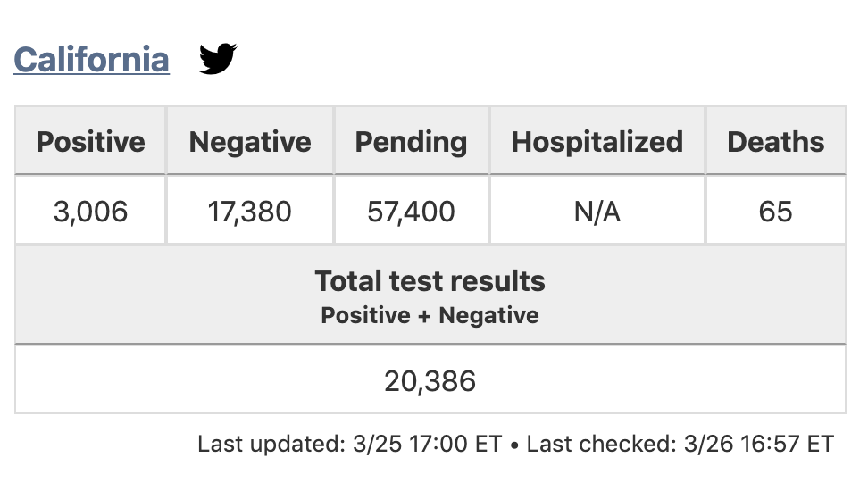
Task: Click the Last updated 3/25 timestamp
Action: pos(350,444)
